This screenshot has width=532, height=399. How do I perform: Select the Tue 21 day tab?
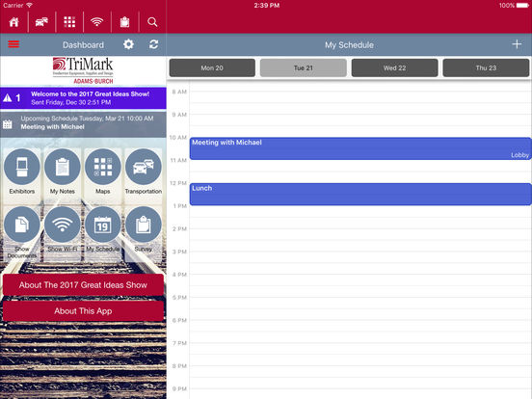(304, 67)
